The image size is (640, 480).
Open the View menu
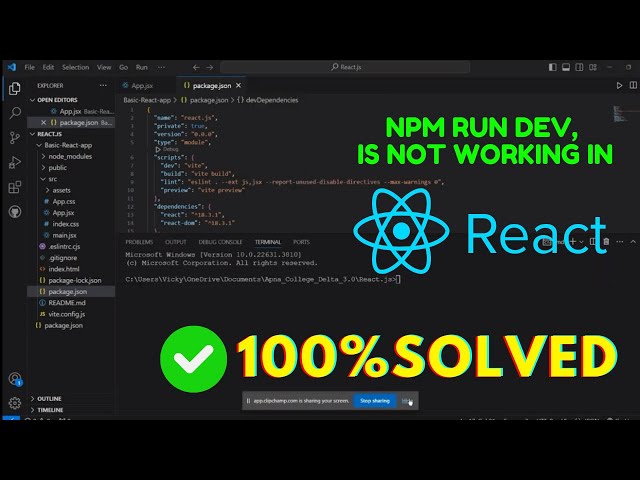pyautogui.click(x=104, y=67)
